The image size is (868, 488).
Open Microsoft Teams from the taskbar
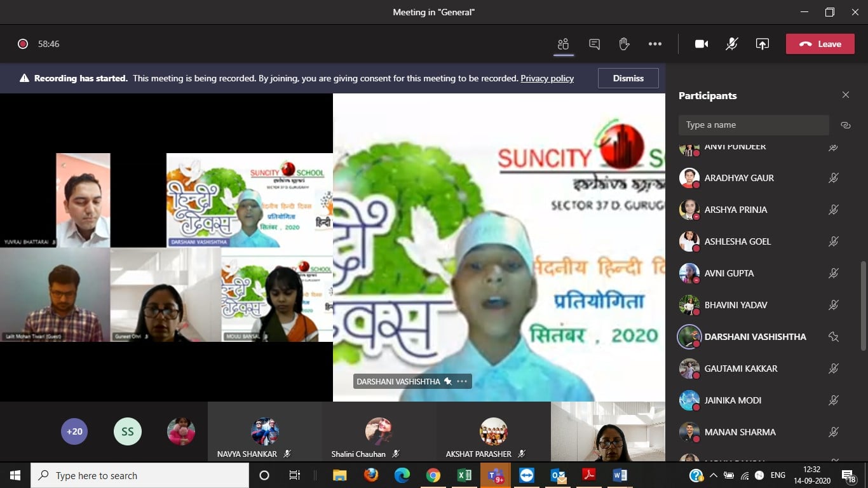pos(495,475)
